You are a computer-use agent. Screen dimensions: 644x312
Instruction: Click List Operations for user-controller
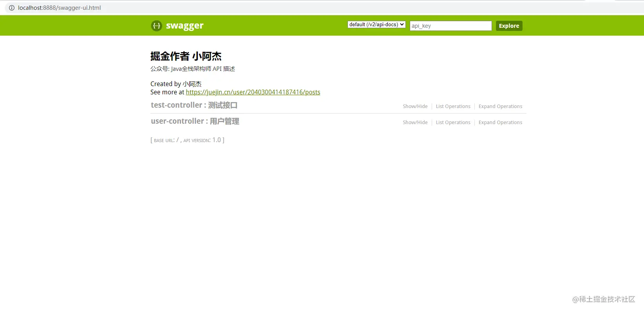pyautogui.click(x=453, y=123)
